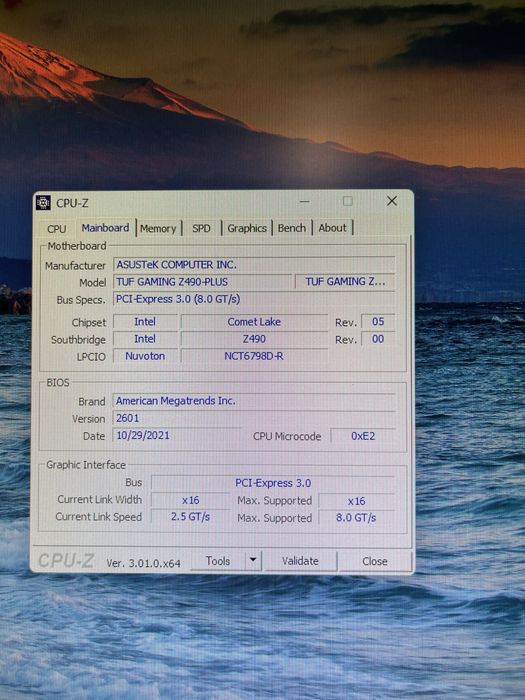Click the Current Link Speed 2.5 GT/s
This screenshot has width=525, height=700.
(191, 517)
